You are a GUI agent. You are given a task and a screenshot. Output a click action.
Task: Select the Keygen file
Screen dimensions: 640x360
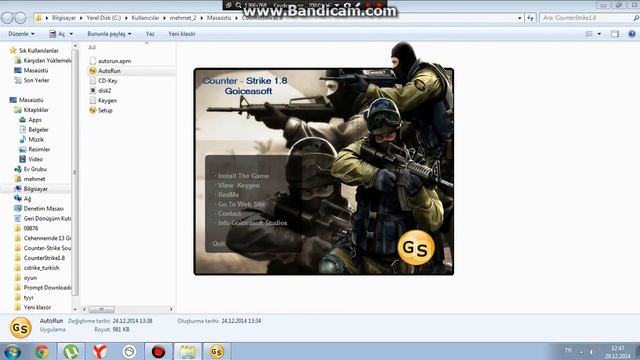coord(107,100)
